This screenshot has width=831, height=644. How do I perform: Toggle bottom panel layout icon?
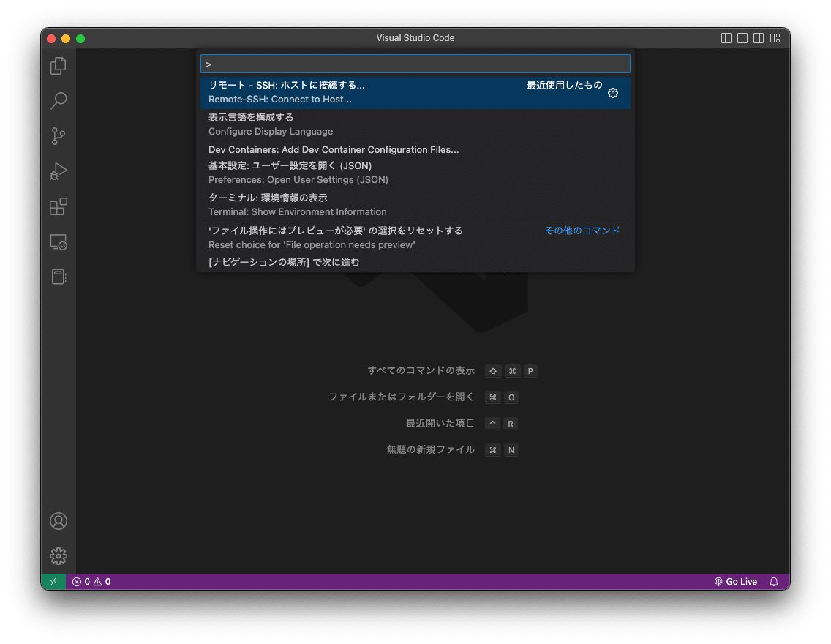742,38
